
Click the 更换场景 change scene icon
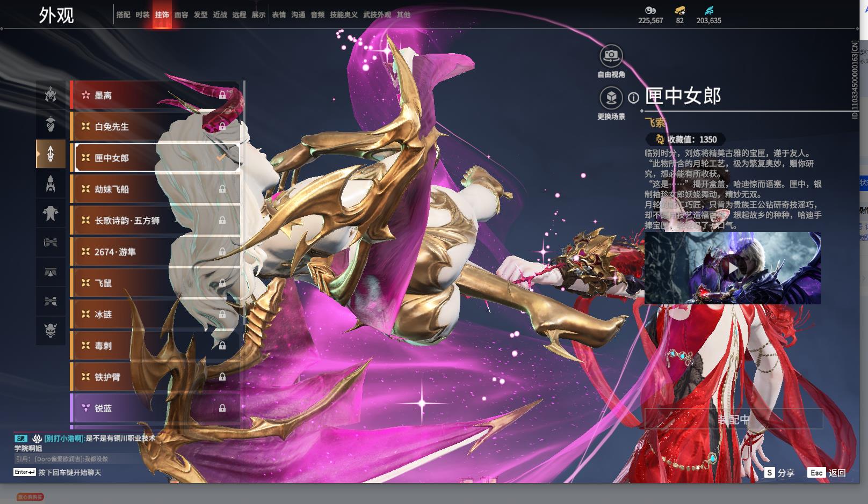click(611, 98)
